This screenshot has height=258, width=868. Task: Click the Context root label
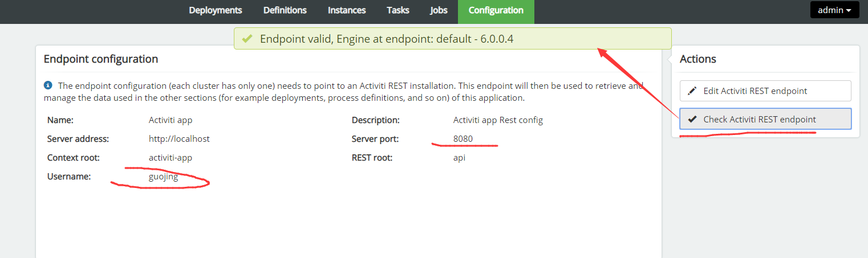74,158
